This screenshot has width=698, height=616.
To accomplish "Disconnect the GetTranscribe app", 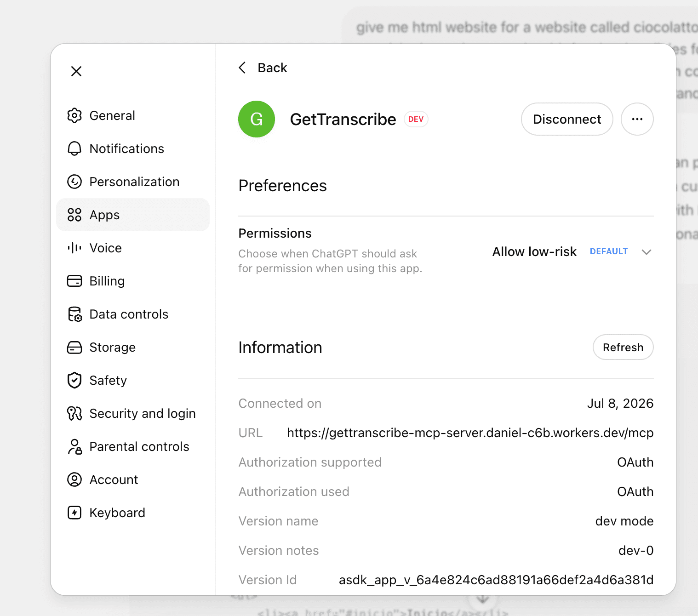I will pos(567,119).
